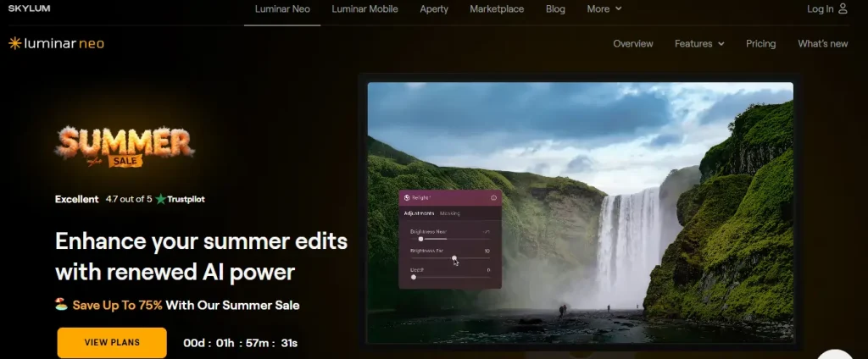Screen dimensions: 868x359
Task: Click the Brightness Far slider handle
Action: [x=454, y=257]
